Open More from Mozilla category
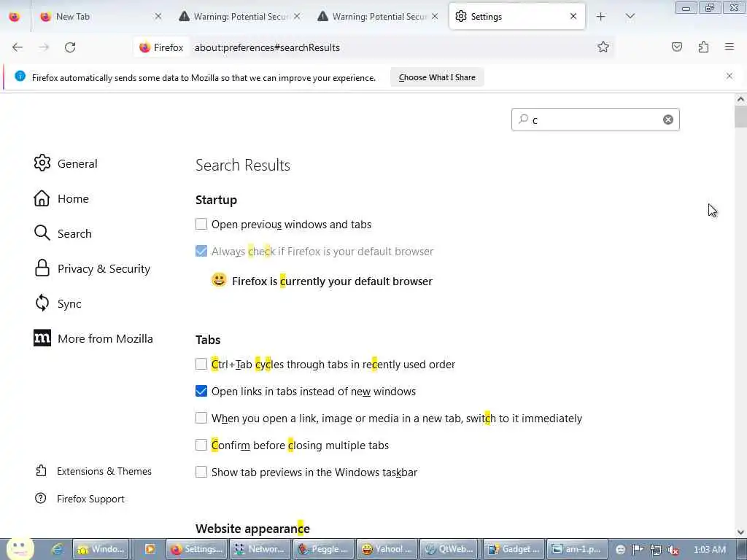 93,338
